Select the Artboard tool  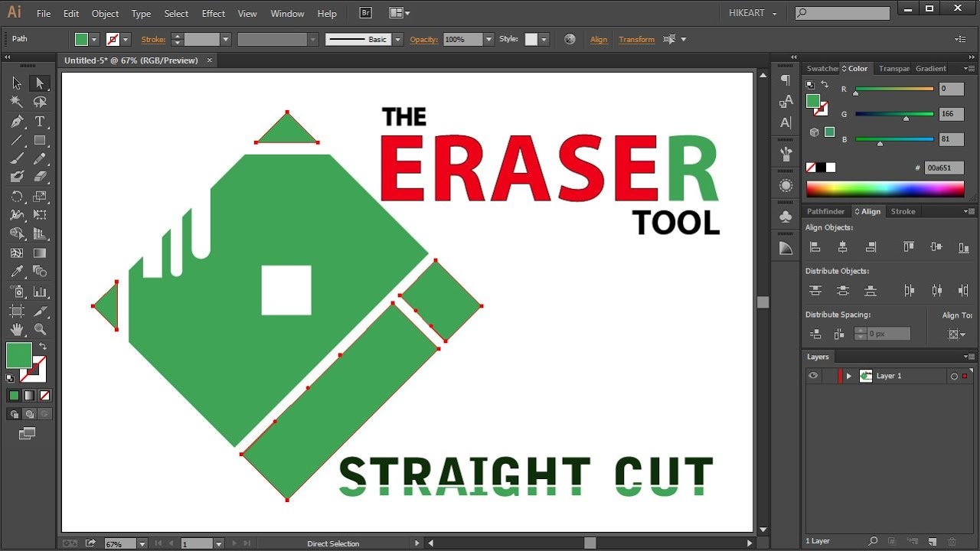tap(17, 311)
